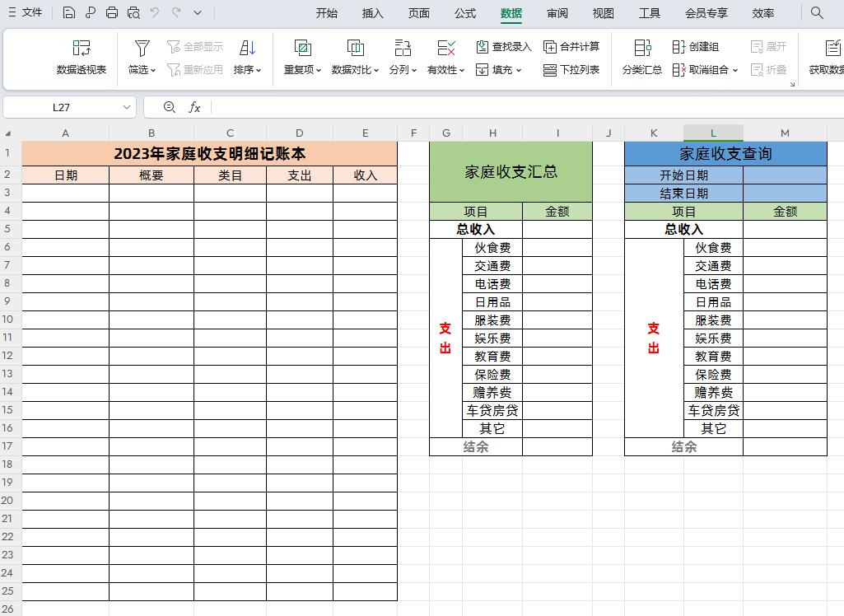The height and width of the screenshot is (616, 844).
Task: Click 重新应用 button
Action: (195, 69)
